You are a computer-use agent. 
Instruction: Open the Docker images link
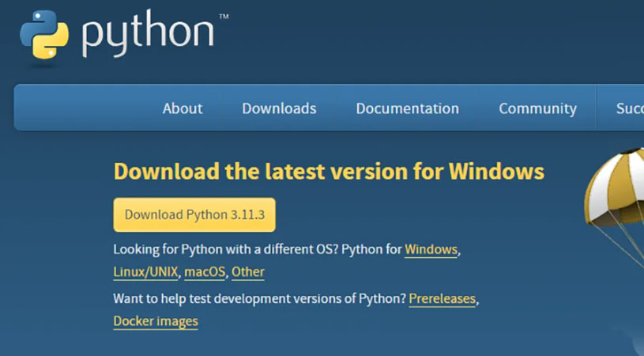(156, 321)
